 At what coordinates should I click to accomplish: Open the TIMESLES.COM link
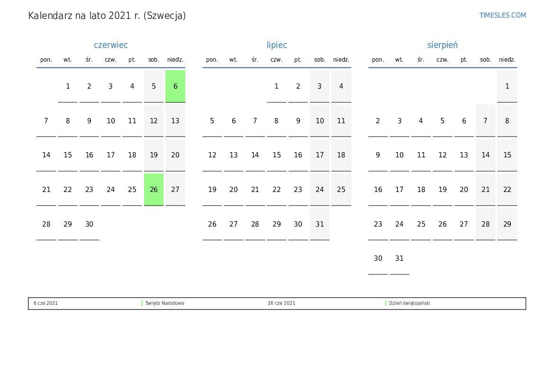pyautogui.click(x=502, y=15)
